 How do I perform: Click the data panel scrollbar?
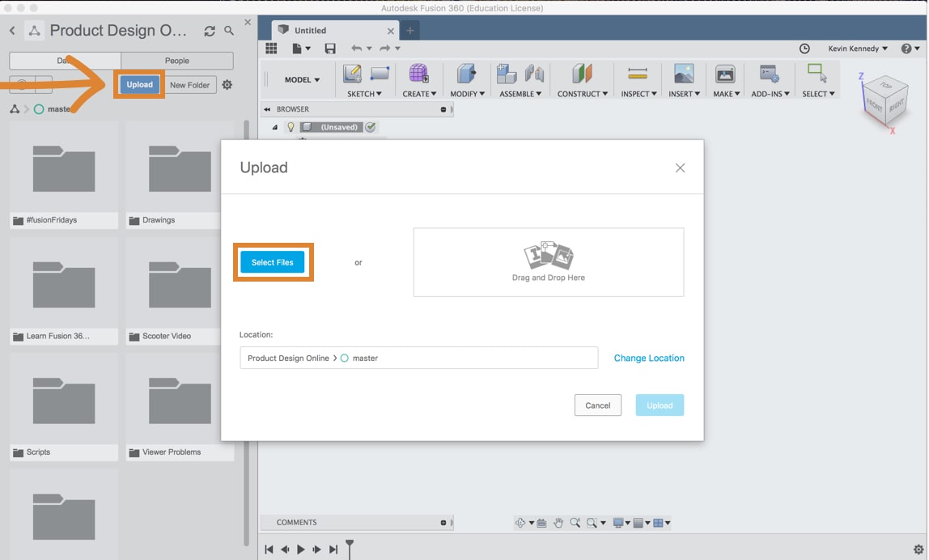pyautogui.click(x=246, y=332)
